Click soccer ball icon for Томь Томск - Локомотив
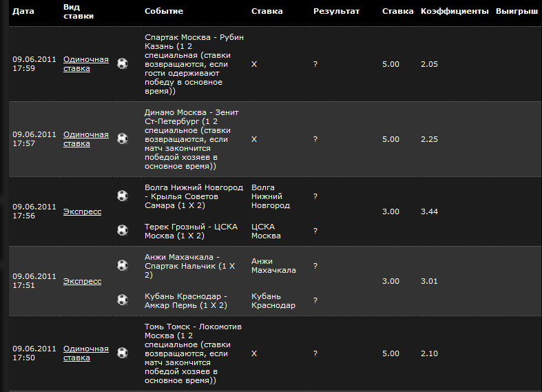Image resolution: width=542 pixels, height=392 pixels. pyautogui.click(x=123, y=353)
